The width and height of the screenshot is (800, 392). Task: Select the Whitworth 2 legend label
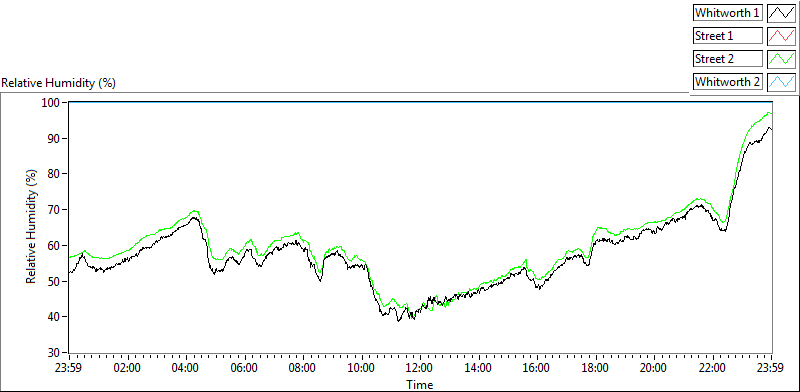click(728, 82)
